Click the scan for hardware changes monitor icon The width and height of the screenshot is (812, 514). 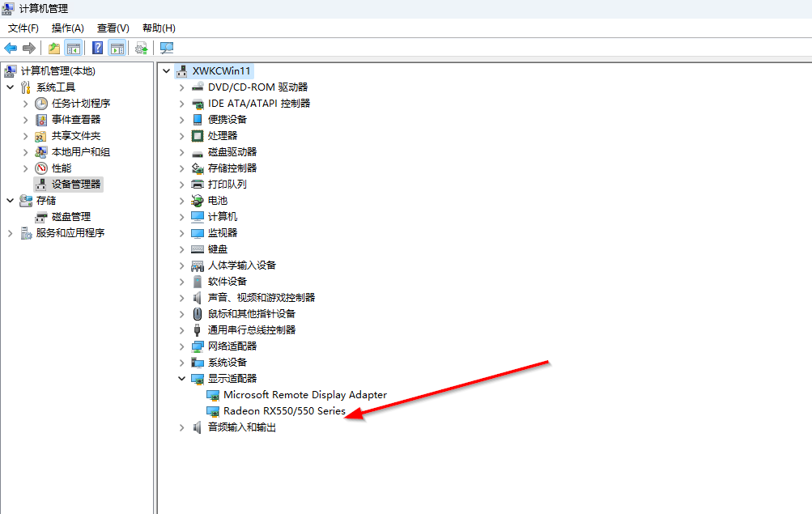click(x=167, y=48)
